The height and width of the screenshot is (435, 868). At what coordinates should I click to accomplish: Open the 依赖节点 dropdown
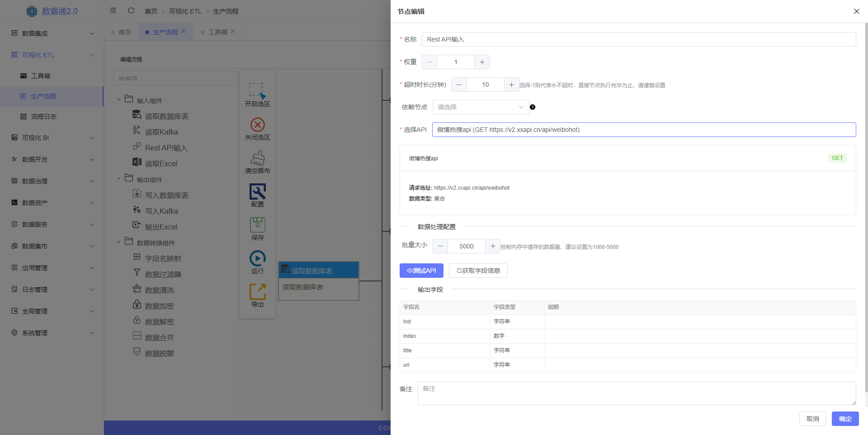pos(481,107)
